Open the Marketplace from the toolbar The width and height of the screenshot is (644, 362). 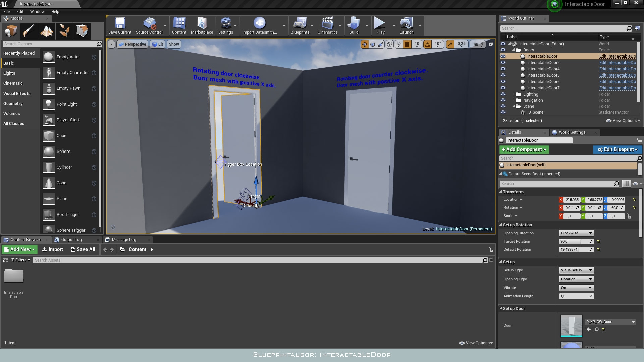[202, 25]
